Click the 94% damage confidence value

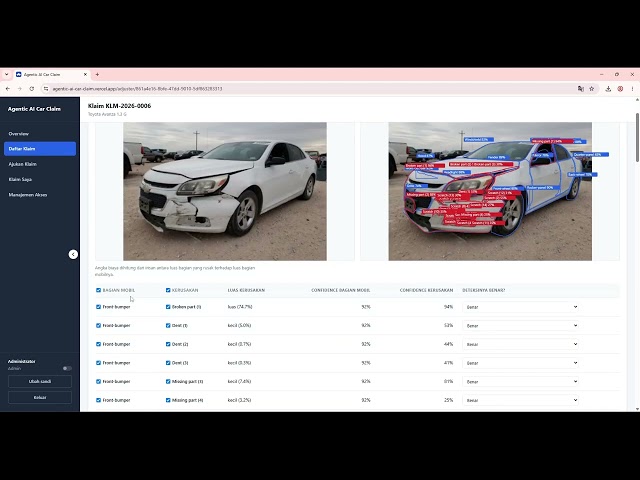pyautogui.click(x=449, y=307)
